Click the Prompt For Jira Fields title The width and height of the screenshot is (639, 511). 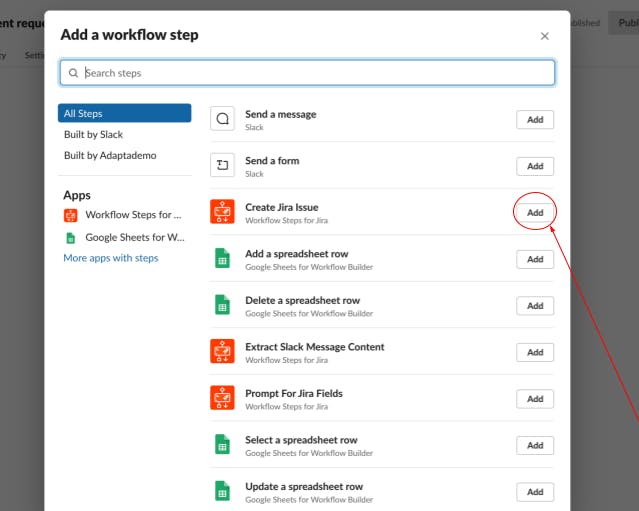pos(294,393)
